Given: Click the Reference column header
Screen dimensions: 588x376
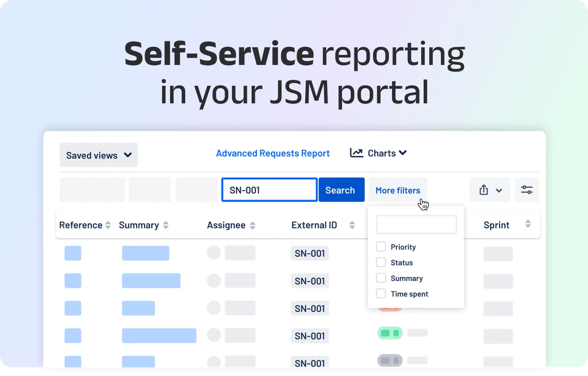Looking at the screenshot, I should (x=81, y=225).
